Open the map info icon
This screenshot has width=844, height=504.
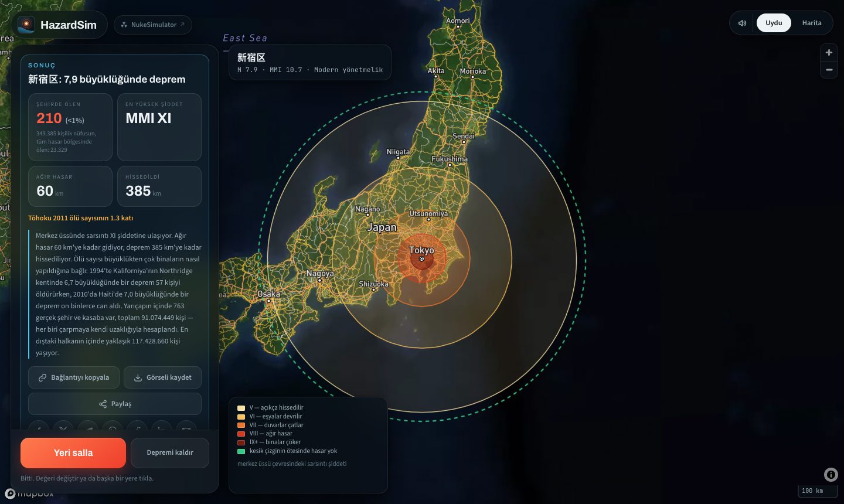831,475
